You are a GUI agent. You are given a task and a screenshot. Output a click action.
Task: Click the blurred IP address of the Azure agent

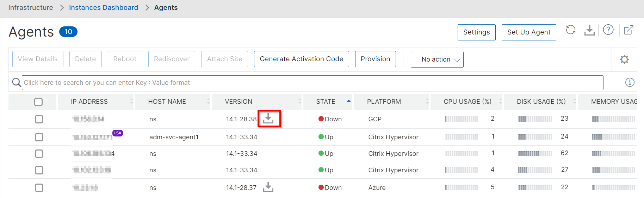(85, 187)
